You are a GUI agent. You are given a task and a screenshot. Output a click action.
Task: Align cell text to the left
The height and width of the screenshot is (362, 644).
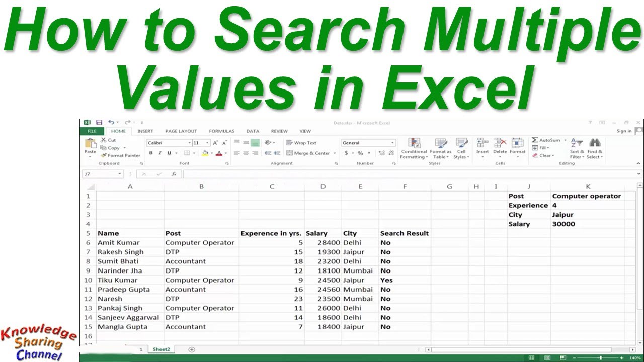click(x=237, y=153)
